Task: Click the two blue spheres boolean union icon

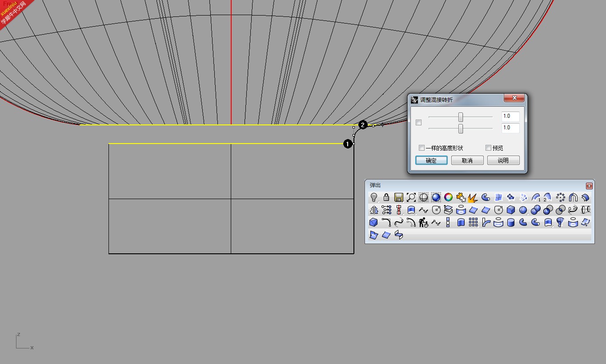Action: point(536,210)
